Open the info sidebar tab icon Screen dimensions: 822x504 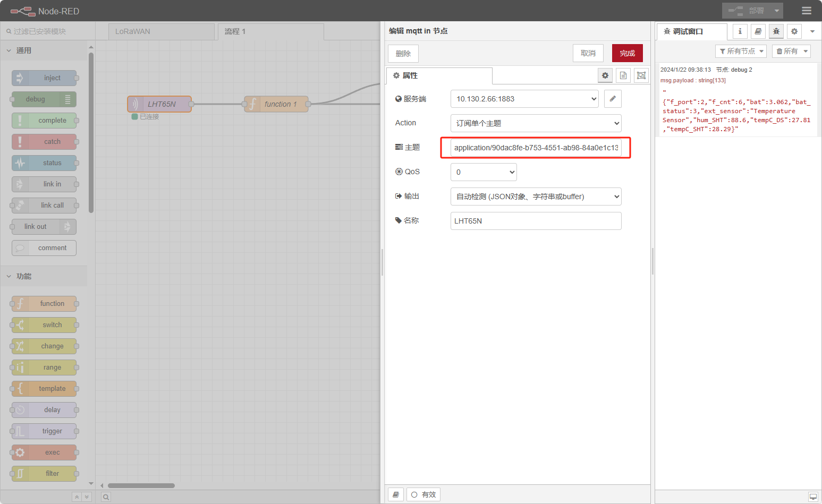[x=740, y=31]
